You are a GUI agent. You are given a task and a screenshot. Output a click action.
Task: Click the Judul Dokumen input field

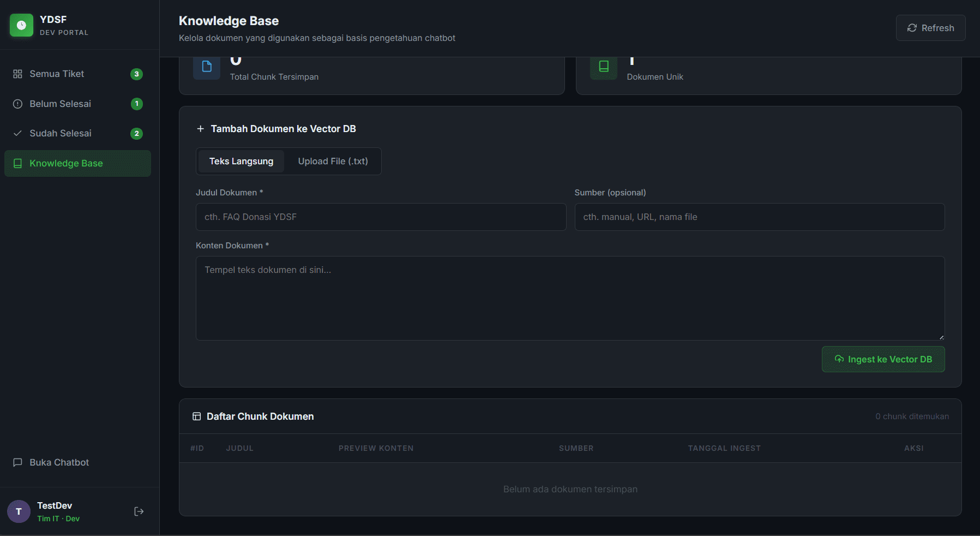381,217
